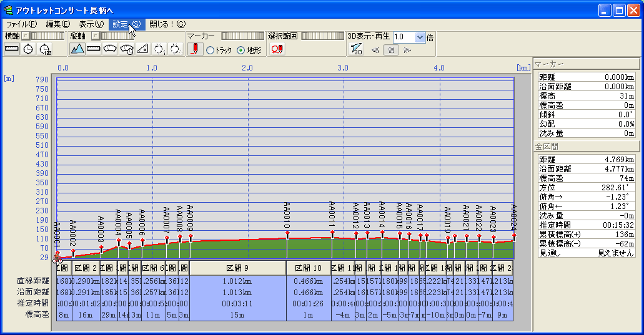The height and width of the screenshot is (335, 644).
Task: Select the トラック radio button
Action: point(211,51)
